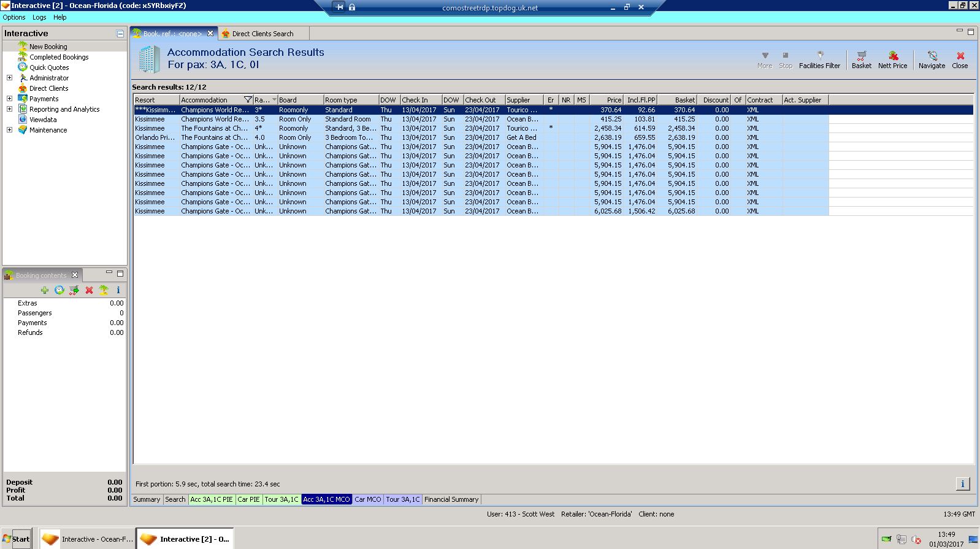Open the Facilities Filter
Viewport: 980px width, 549px height.
(819, 60)
